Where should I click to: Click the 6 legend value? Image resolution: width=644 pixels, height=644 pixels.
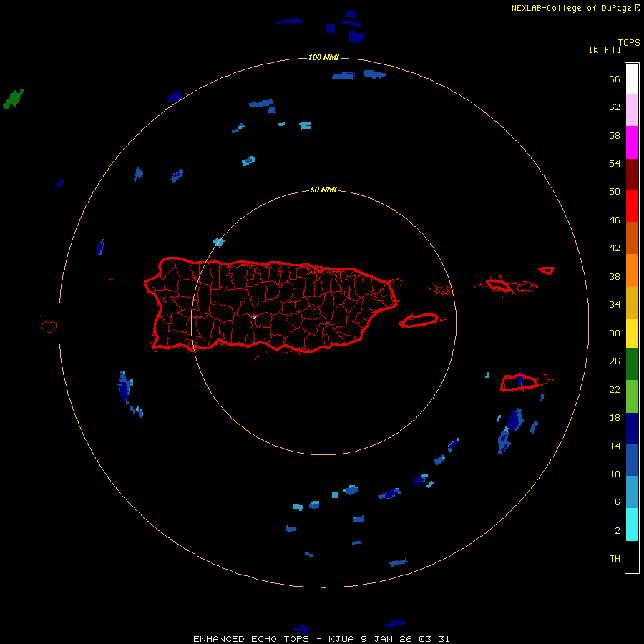pyautogui.click(x=618, y=502)
